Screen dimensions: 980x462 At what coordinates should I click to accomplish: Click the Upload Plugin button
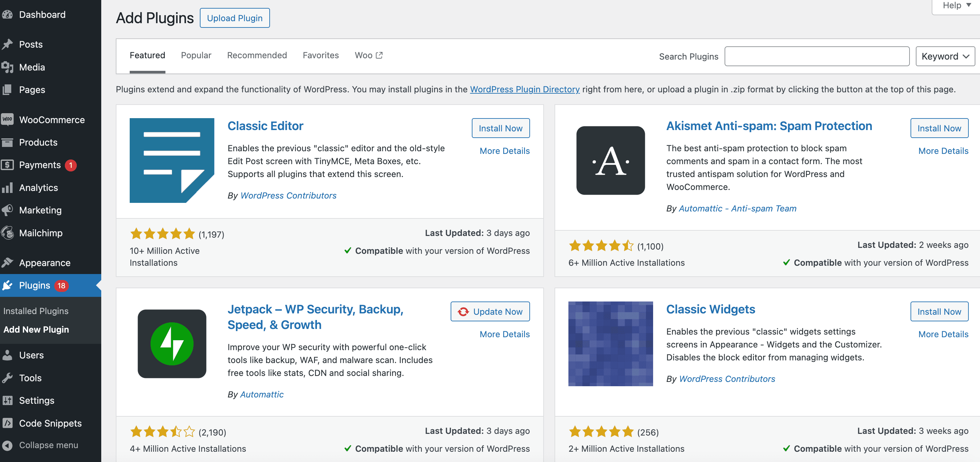click(x=235, y=18)
